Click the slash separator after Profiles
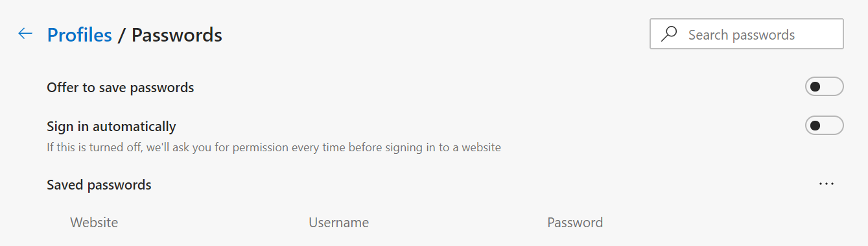Image resolution: width=868 pixels, height=246 pixels. tap(121, 34)
